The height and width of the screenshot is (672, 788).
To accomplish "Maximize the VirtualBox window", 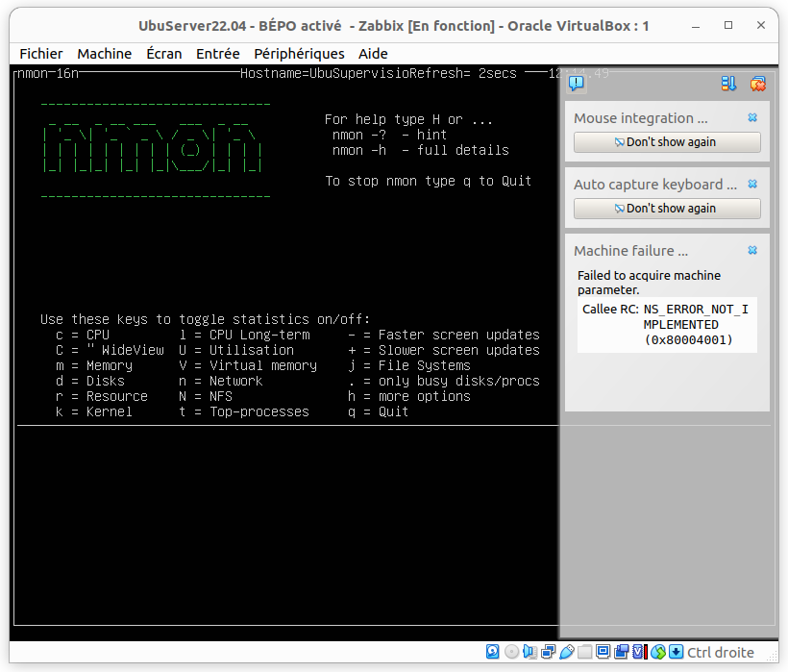I will pos(728,25).
